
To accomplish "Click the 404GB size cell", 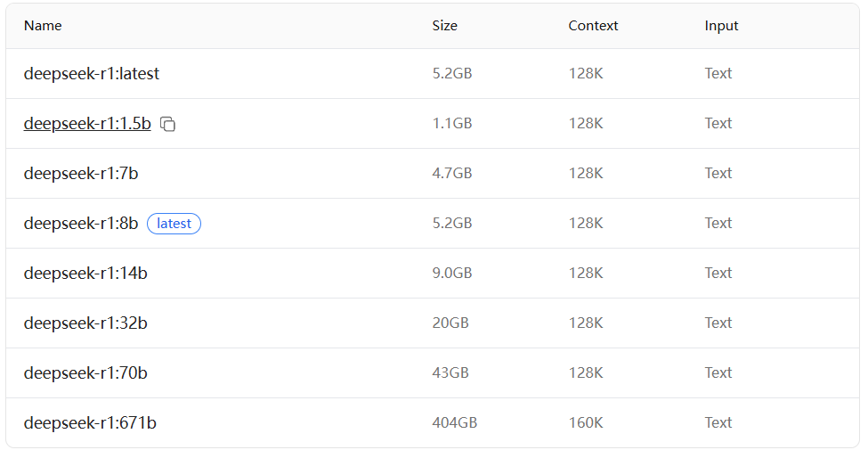I will coord(454,423).
